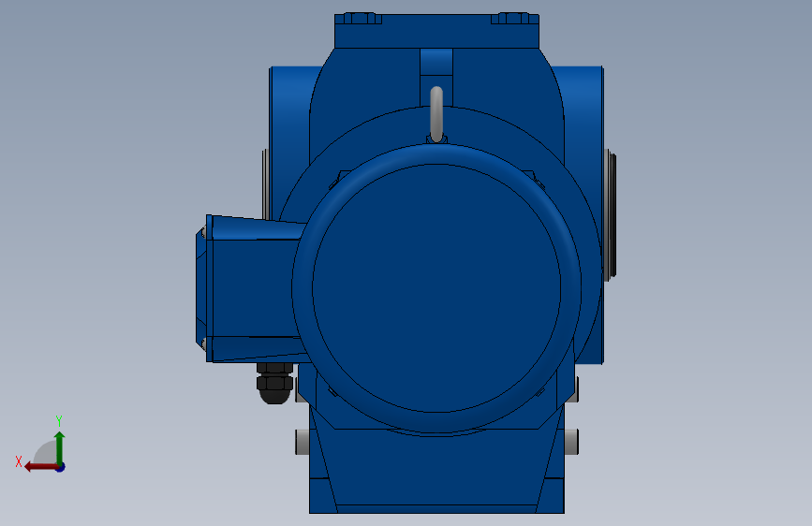The height and width of the screenshot is (526, 812).
Task: Select the large circular motor end cover face
Action: pos(436,288)
